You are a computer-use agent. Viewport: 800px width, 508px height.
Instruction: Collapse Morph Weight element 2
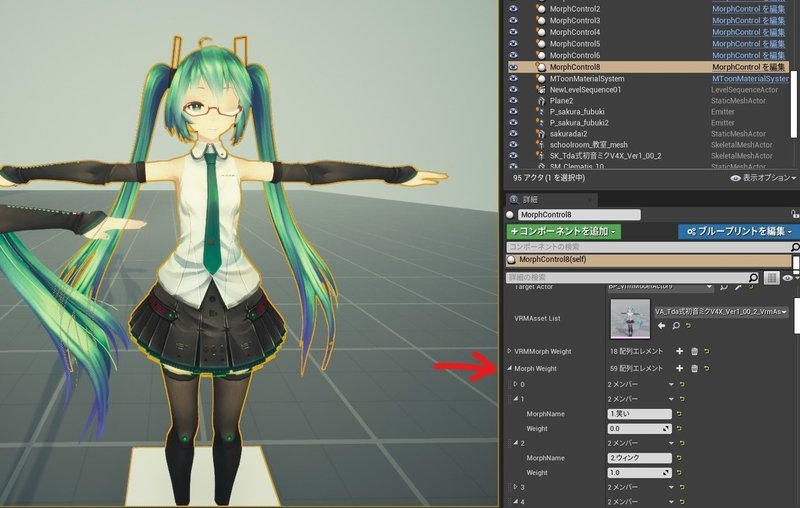[515, 443]
